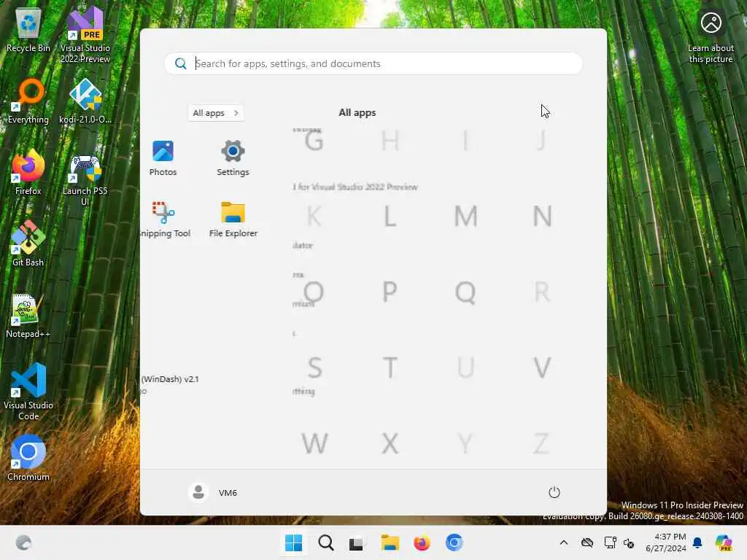Select Visual Studio 2022 Preview desktop shortcut

click(x=85, y=35)
